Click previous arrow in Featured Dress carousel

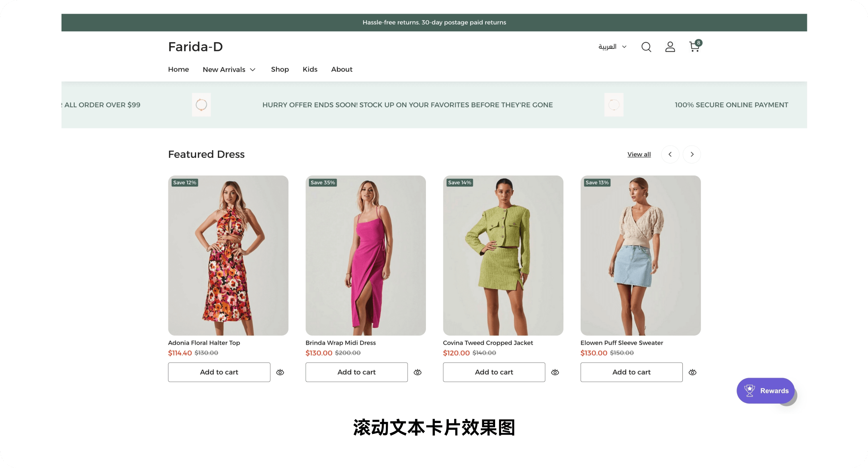pyautogui.click(x=670, y=154)
